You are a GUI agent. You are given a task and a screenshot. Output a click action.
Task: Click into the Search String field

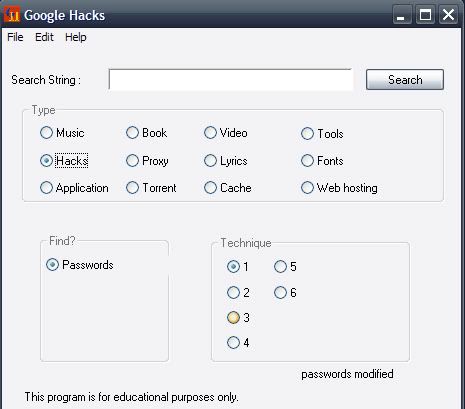coord(230,80)
